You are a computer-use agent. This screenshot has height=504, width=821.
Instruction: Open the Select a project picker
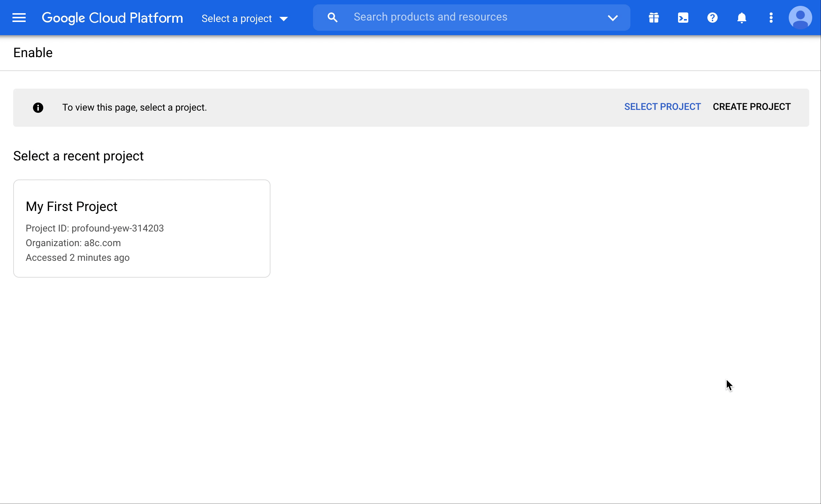point(237,18)
